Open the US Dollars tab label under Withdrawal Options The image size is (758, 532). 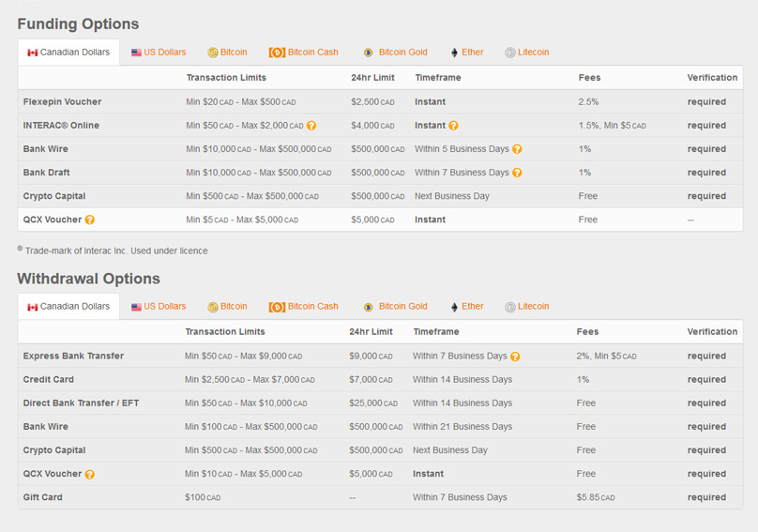(165, 307)
